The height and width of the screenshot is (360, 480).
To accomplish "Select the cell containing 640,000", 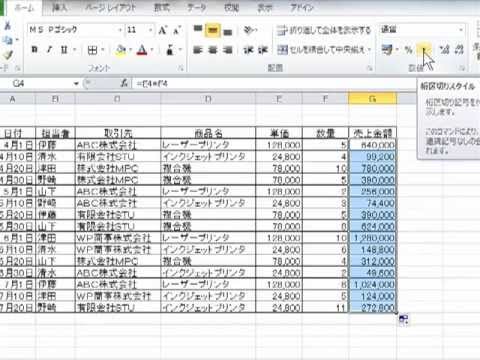I will [x=373, y=145].
